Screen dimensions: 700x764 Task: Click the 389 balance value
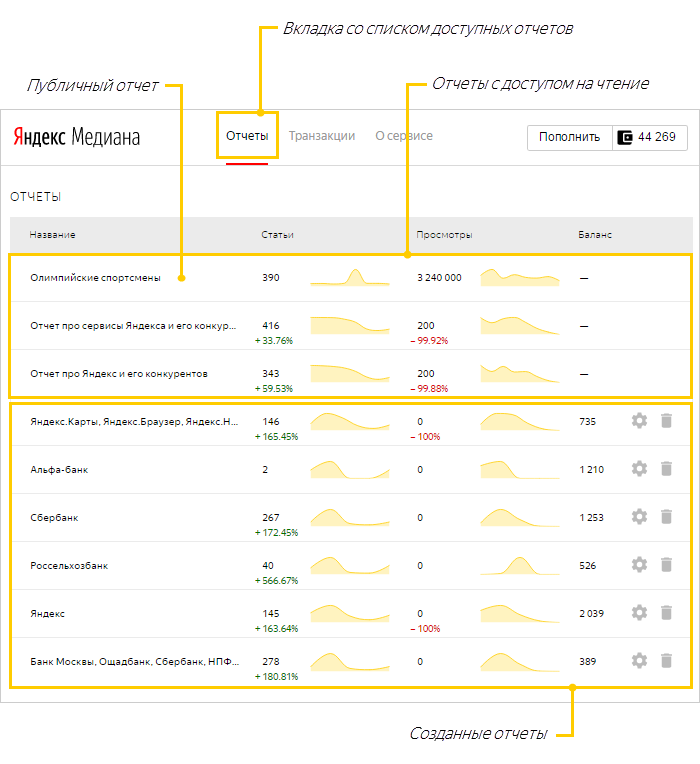(x=587, y=662)
